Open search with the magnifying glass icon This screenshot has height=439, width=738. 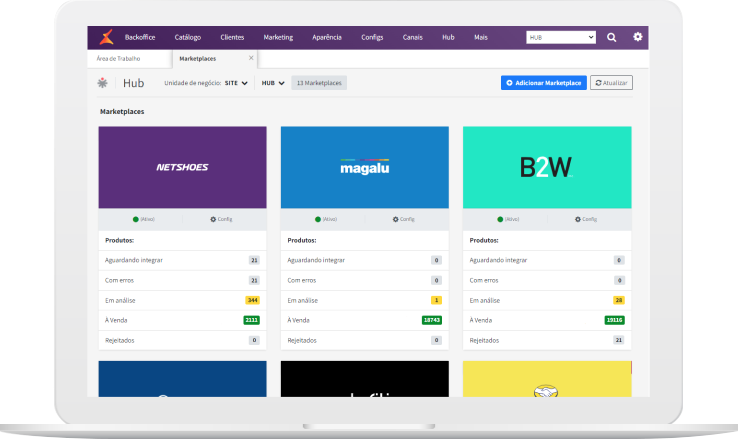point(612,37)
